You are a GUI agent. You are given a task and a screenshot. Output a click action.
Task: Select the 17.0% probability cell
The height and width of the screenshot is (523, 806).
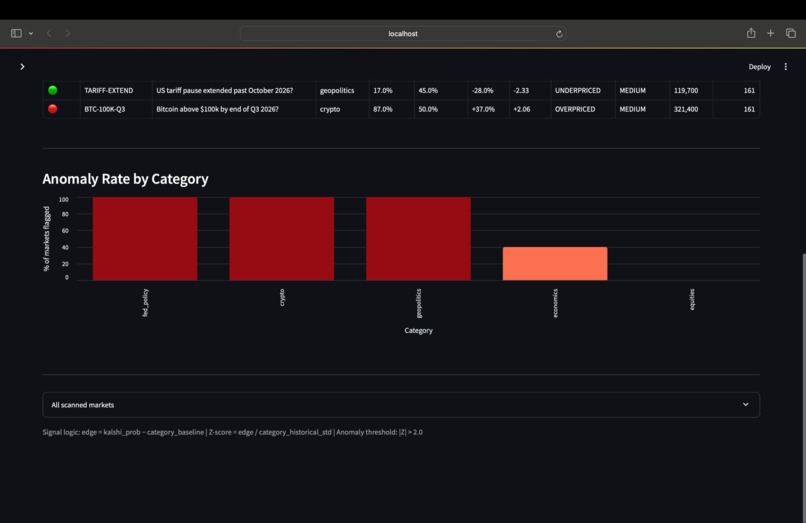coord(391,91)
